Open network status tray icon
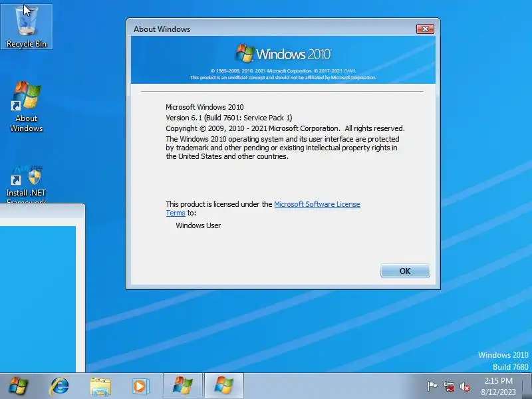Viewport: 532px width, 399px height. point(448,386)
